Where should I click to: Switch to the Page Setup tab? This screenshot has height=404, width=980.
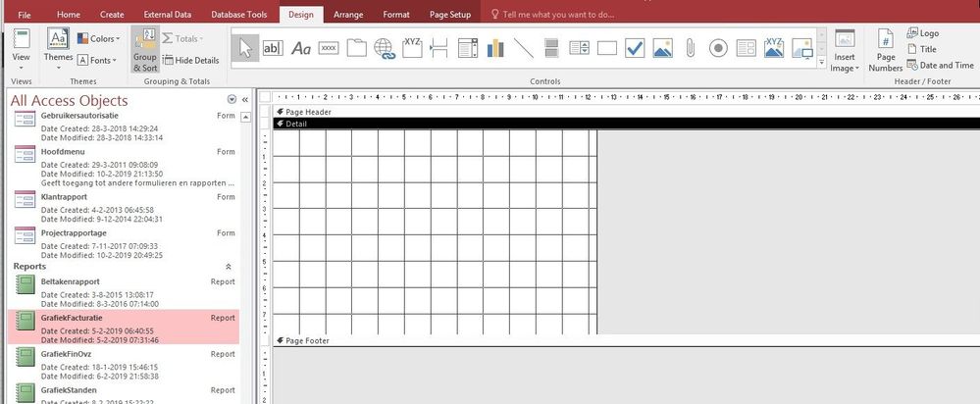(450, 15)
